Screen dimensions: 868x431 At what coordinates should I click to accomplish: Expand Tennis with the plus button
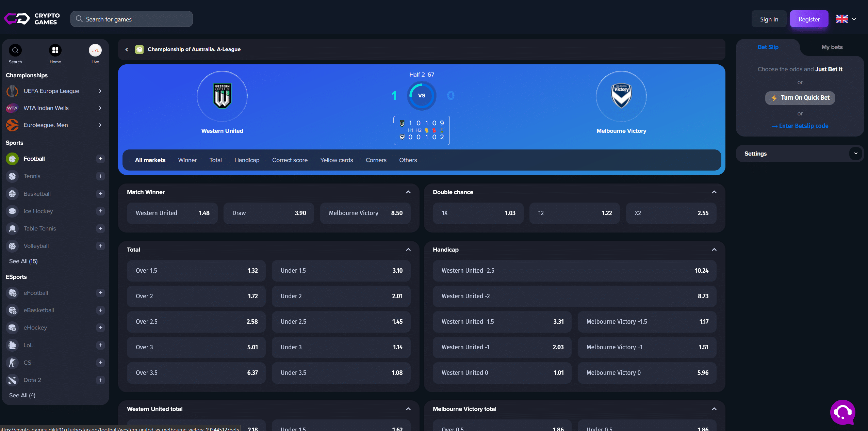click(x=100, y=176)
